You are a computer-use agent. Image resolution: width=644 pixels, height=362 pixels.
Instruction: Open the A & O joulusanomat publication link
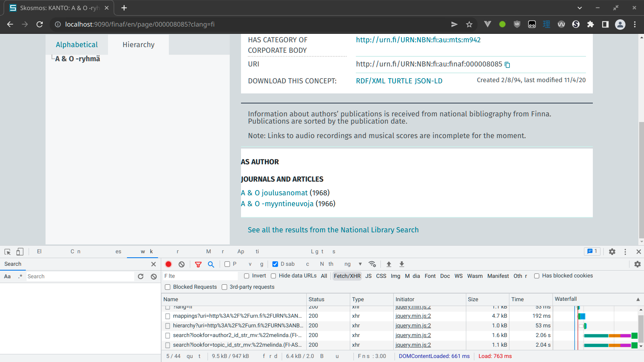274,193
